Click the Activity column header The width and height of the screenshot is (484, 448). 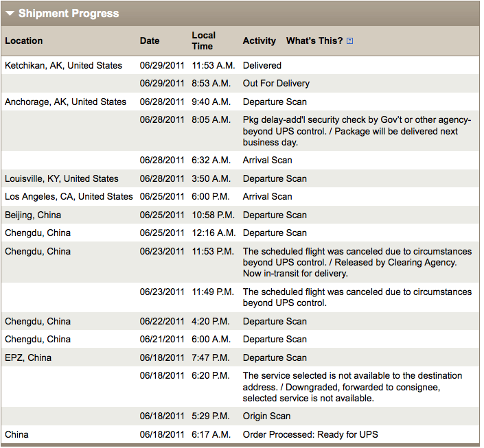point(260,40)
